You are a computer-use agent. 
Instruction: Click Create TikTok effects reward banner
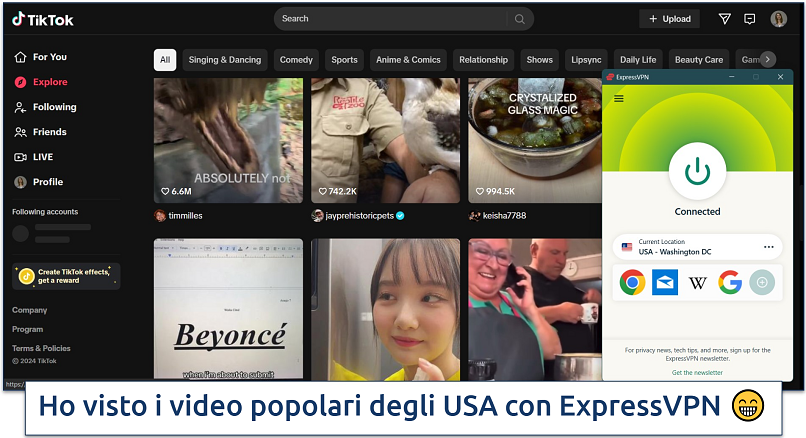[x=66, y=276]
